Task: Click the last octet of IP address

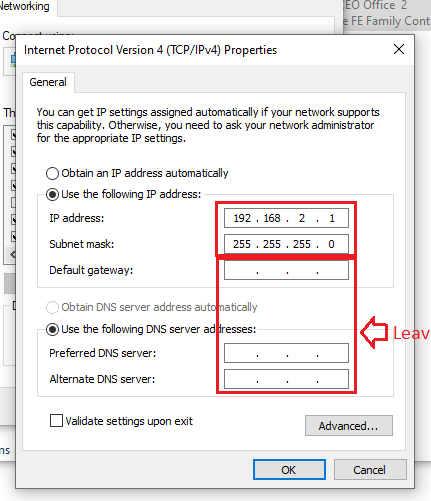Action: pos(332,218)
